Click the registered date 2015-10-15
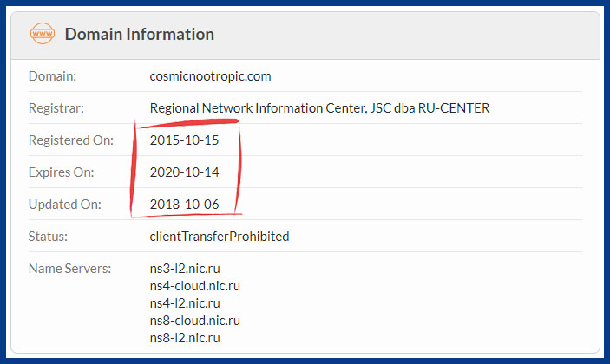The width and height of the screenshot is (610, 364). click(x=185, y=140)
